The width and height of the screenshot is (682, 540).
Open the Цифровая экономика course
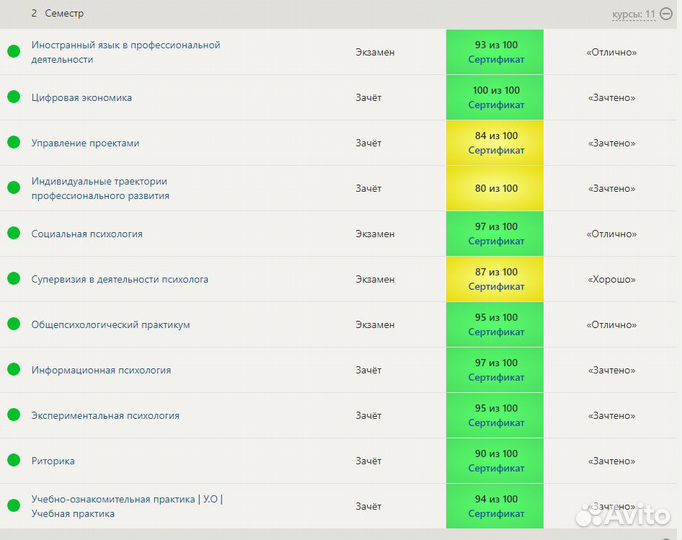pos(82,98)
